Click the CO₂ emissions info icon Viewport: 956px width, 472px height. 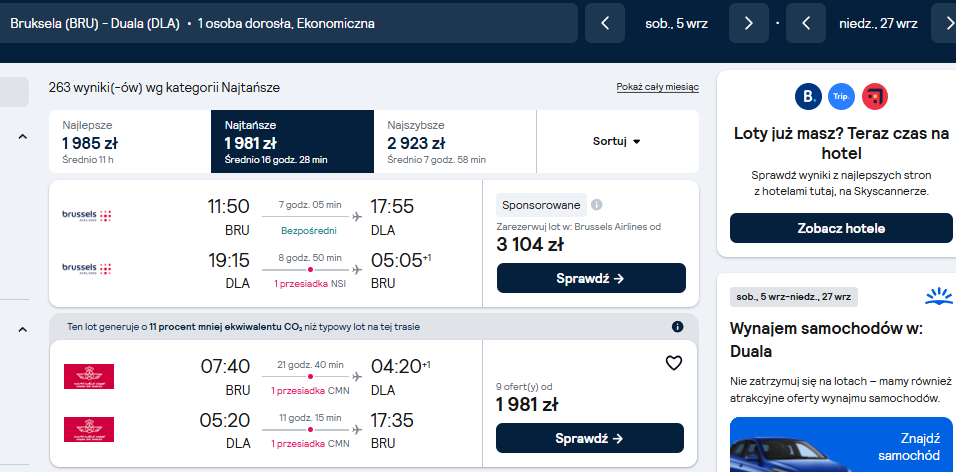(x=677, y=327)
